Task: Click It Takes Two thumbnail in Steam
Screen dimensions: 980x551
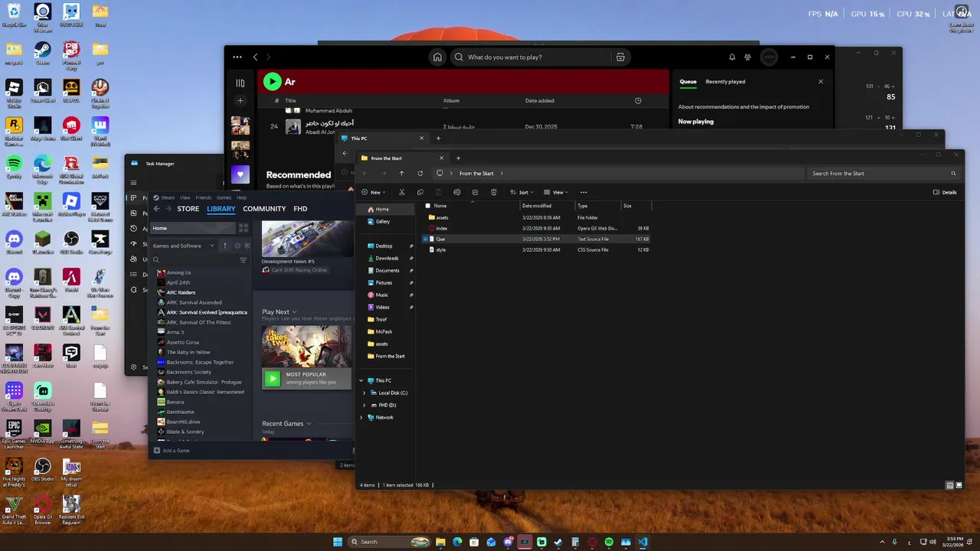Action: 307,347
